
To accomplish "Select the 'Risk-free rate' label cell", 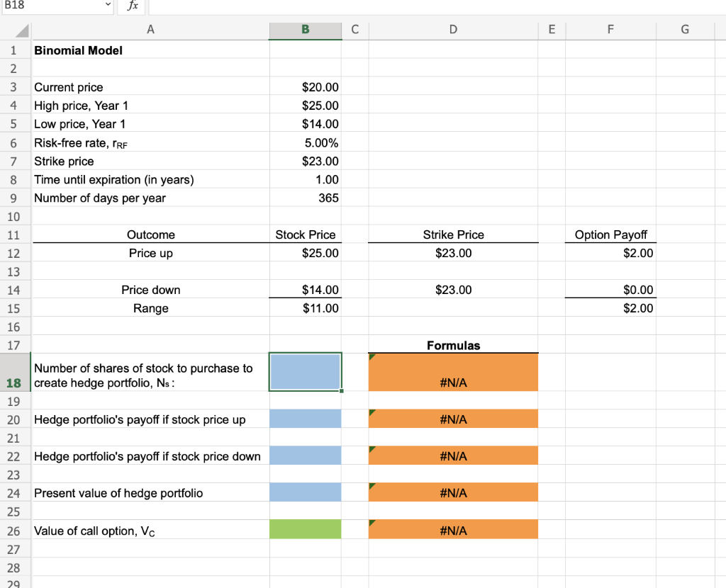I will point(150,142).
